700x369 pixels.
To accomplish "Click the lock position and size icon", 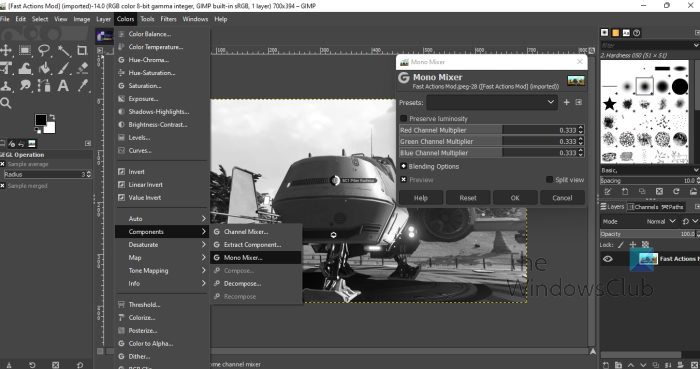I will [633, 245].
